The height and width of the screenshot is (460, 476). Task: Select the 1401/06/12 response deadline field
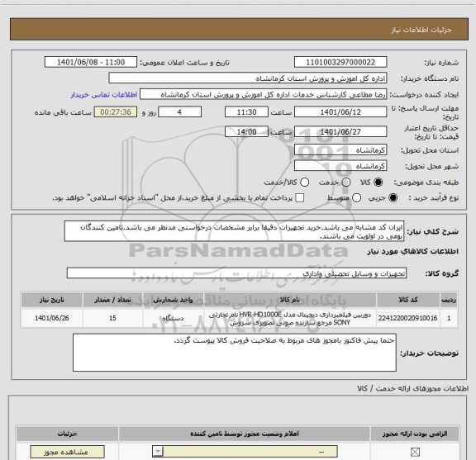coord(340,112)
